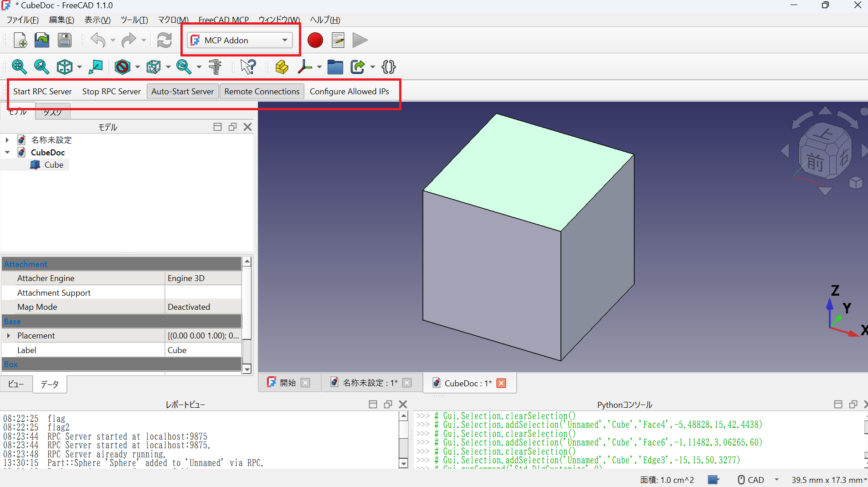Click the green execute macro play icon
Image resolution: width=868 pixels, height=487 pixels.
[x=360, y=40]
